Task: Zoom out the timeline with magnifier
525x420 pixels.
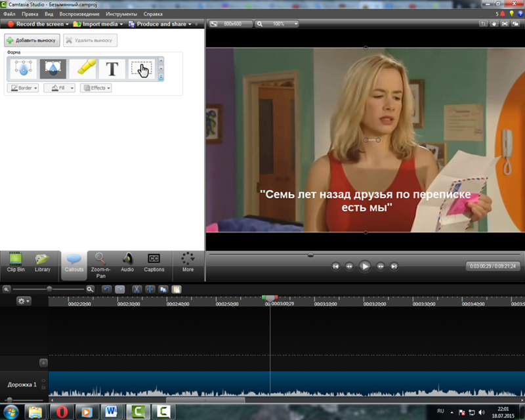Action: pyautogui.click(x=7, y=289)
